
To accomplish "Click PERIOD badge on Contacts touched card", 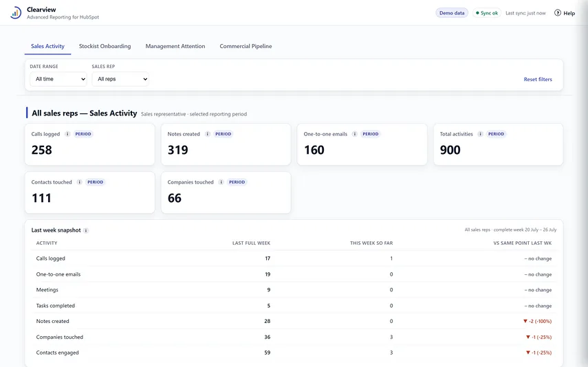I will (x=96, y=182).
